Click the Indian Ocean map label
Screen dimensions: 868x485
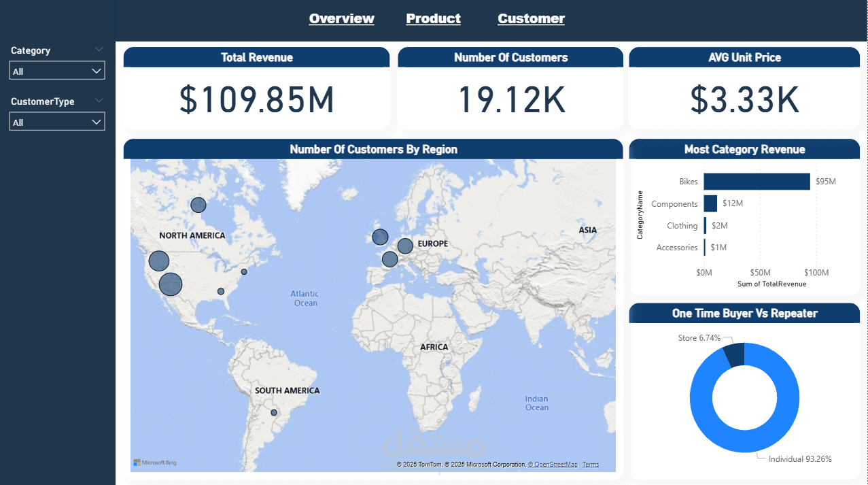537,403
